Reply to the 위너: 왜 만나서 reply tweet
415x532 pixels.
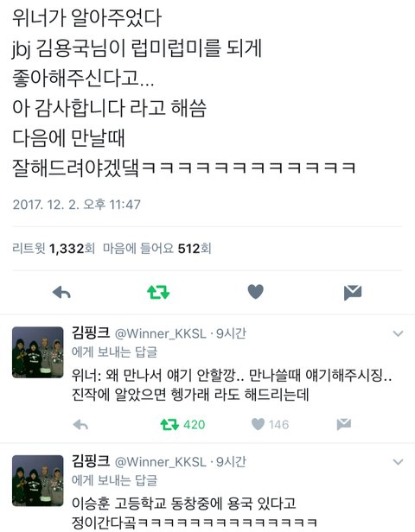(x=80, y=425)
